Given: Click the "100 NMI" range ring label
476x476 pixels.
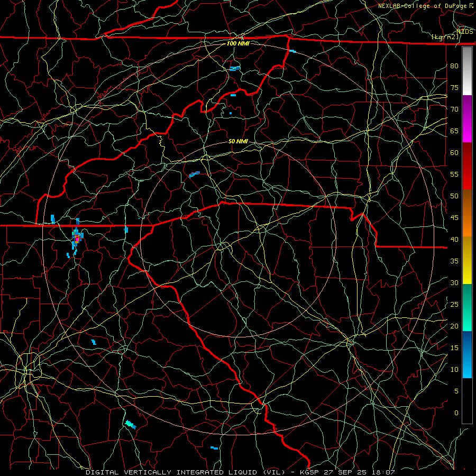Looking at the screenshot, I should point(238,43).
